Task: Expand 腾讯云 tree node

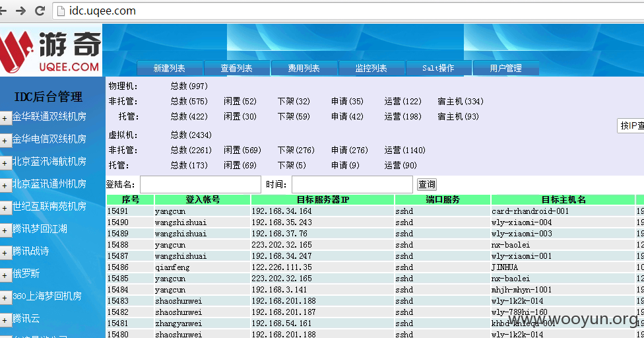Action: [5, 320]
